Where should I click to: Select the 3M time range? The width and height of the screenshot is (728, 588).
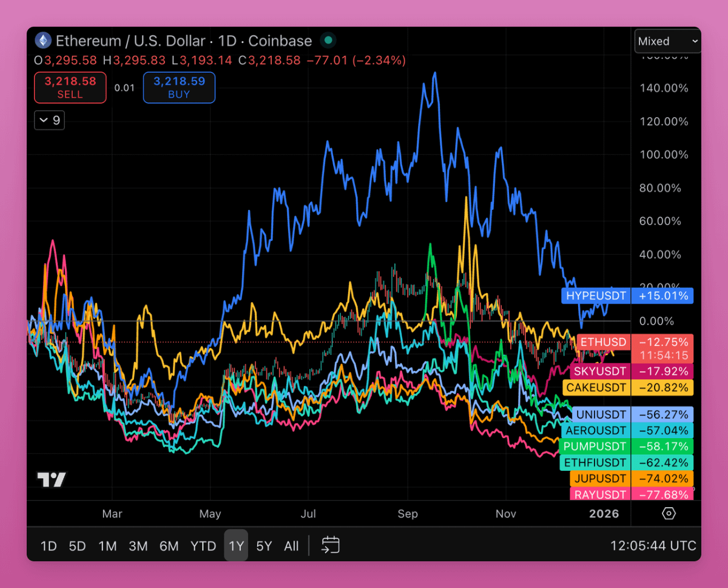138,546
